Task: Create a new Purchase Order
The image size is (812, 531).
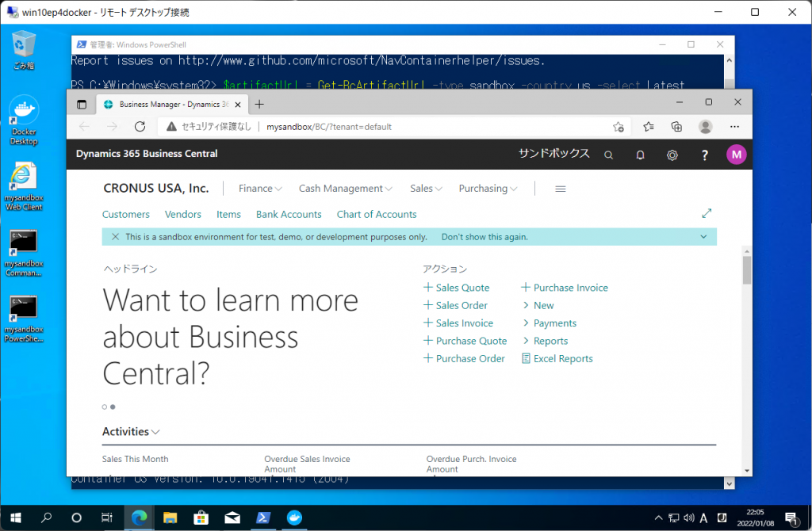Action: click(x=464, y=358)
